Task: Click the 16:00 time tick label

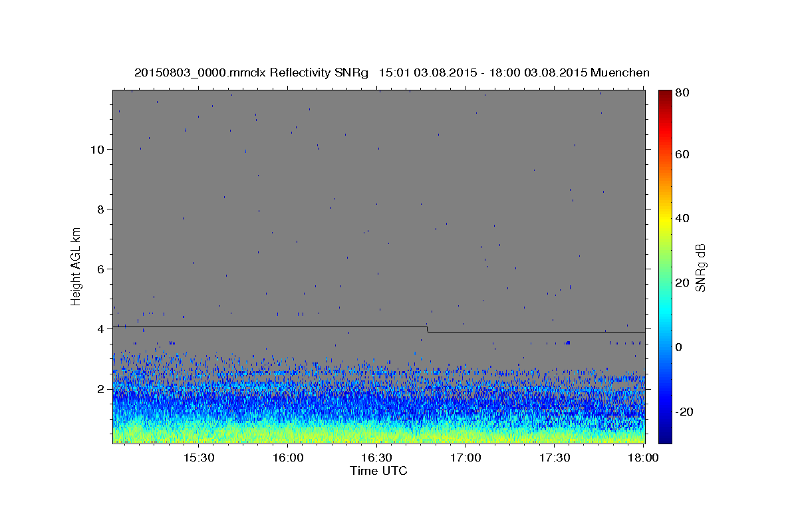Action: [288, 458]
